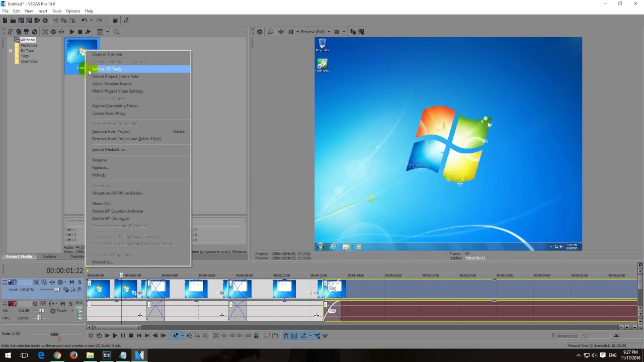Click the Open project folder icon
Screen dimensions: 644x362
coord(13,21)
